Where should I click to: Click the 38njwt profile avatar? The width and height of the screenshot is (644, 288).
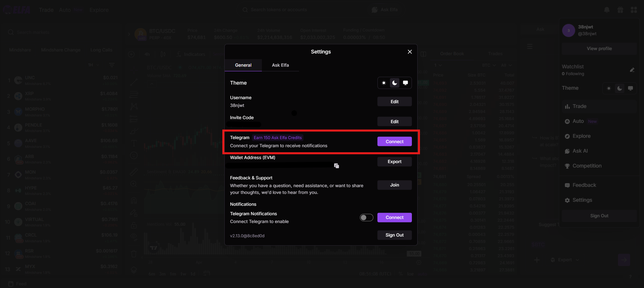click(x=569, y=30)
